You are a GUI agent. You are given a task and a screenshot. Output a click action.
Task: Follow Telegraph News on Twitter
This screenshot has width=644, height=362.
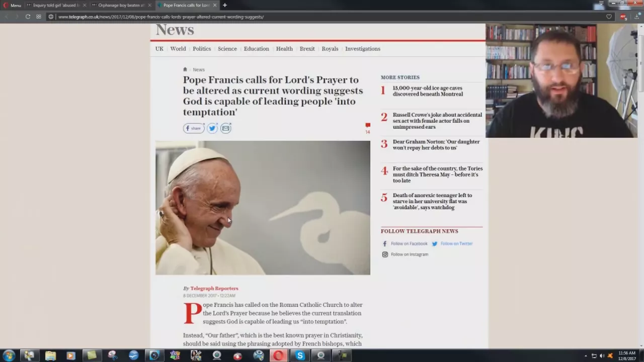[452, 244]
